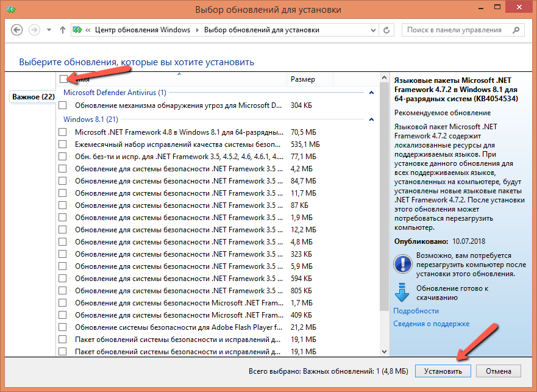Collapse the Windows 8.1 (21) group
The height and width of the screenshot is (392, 537).
[x=371, y=119]
